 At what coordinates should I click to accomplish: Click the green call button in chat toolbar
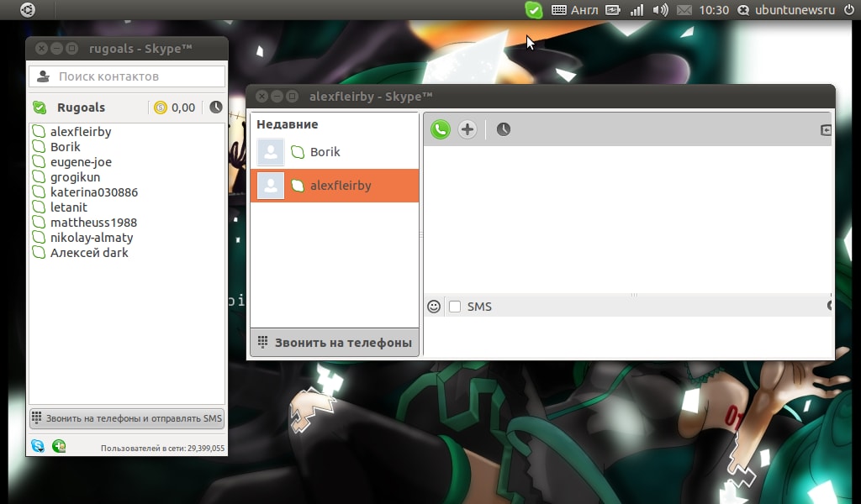click(x=441, y=129)
